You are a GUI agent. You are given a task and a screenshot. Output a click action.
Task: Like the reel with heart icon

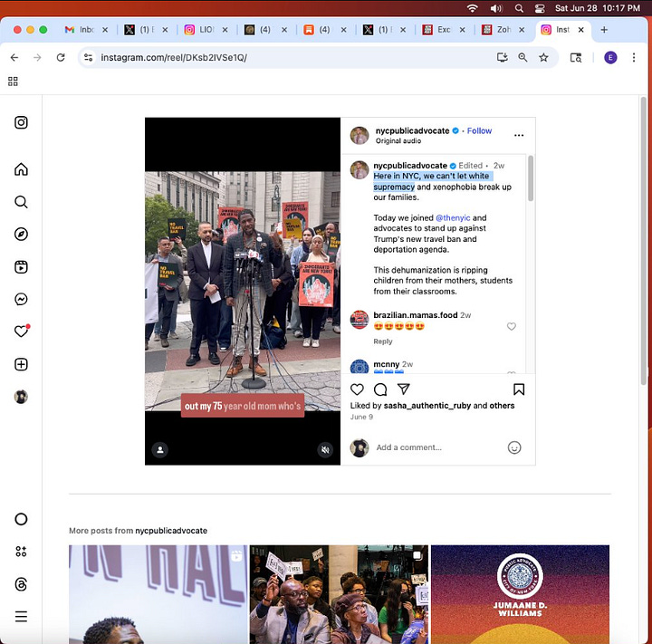(357, 389)
